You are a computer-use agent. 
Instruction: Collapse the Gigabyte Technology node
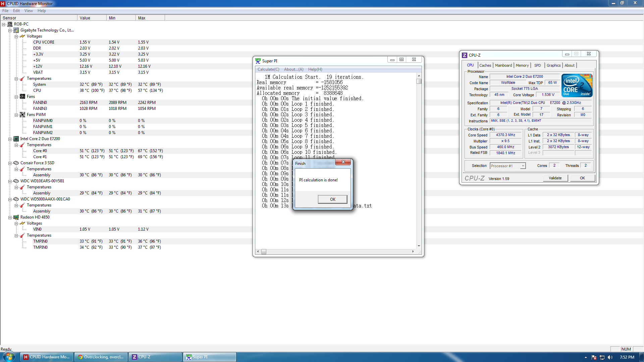(x=10, y=31)
